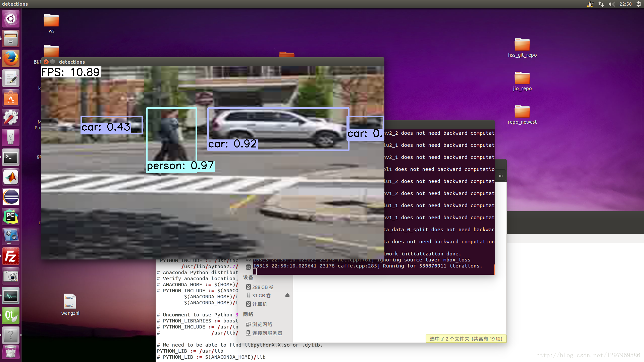This screenshot has width=644, height=362.
Task: Launch FileZilla from the launcher
Action: click(x=11, y=256)
